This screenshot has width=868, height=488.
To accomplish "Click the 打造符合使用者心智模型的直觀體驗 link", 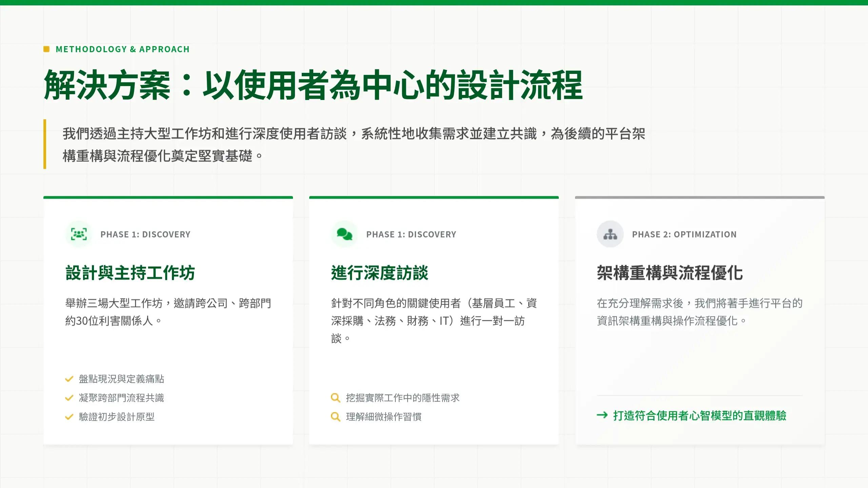I will 699,415.
